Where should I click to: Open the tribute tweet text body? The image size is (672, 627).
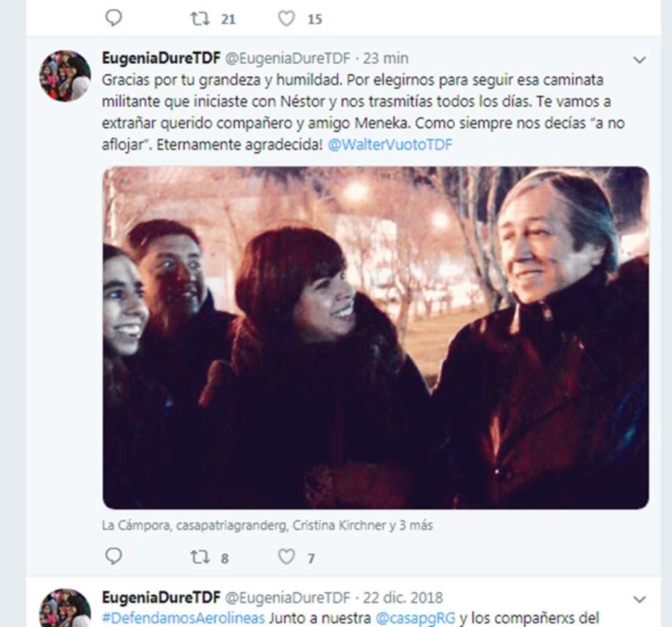pos(363,112)
